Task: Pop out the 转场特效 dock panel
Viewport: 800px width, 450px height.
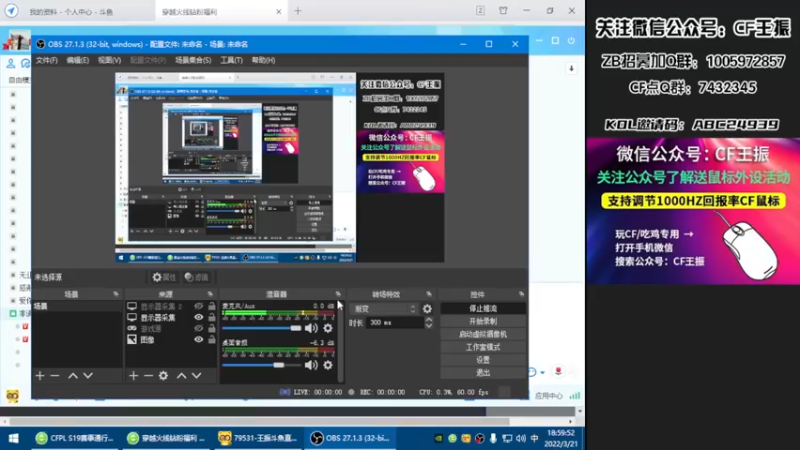Action: [x=429, y=294]
